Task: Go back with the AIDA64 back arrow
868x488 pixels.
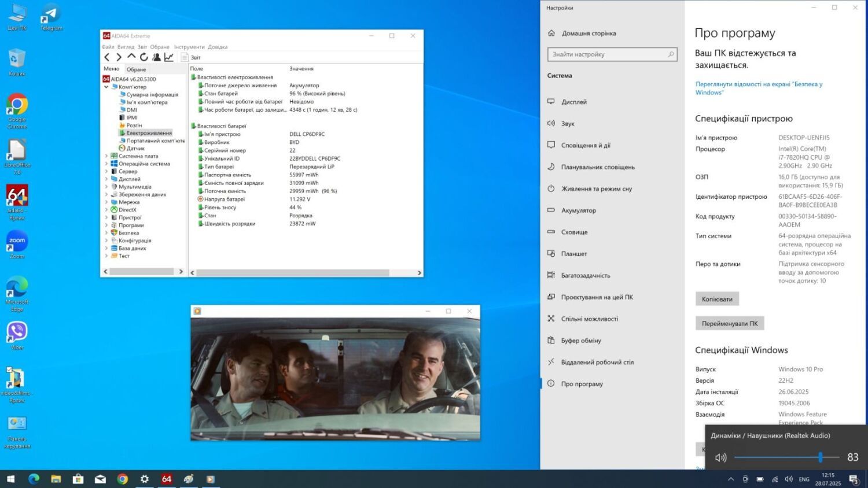Action: coord(106,57)
